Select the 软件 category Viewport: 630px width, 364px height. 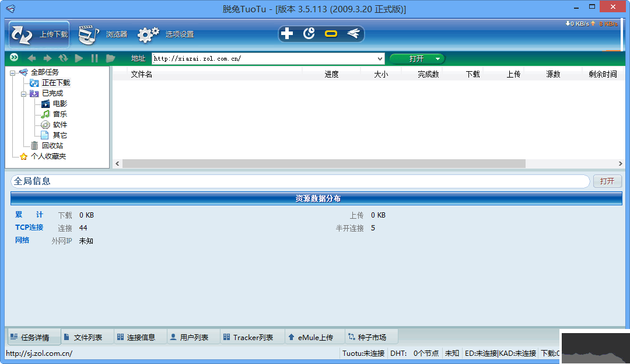point(60,125)
